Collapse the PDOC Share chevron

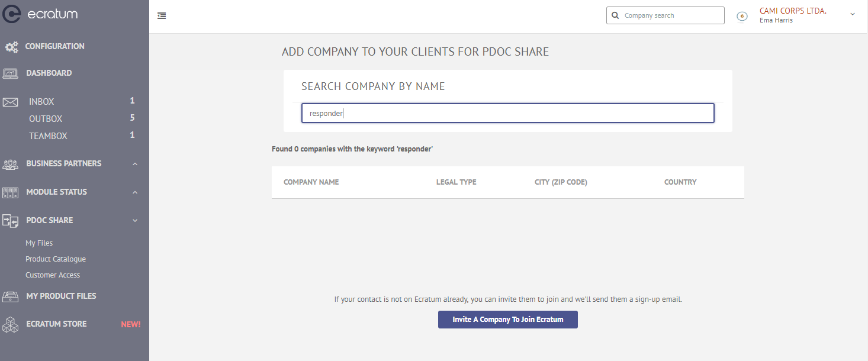click(135, 221)
